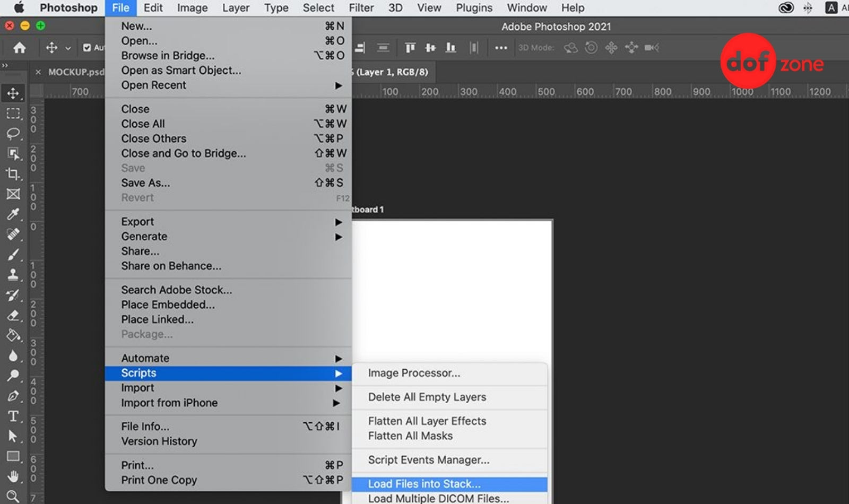The width and height of the screenshot is (849, 504).
Task: Choose Flatten All Layer Effects
Action: (x=449, y=421)
